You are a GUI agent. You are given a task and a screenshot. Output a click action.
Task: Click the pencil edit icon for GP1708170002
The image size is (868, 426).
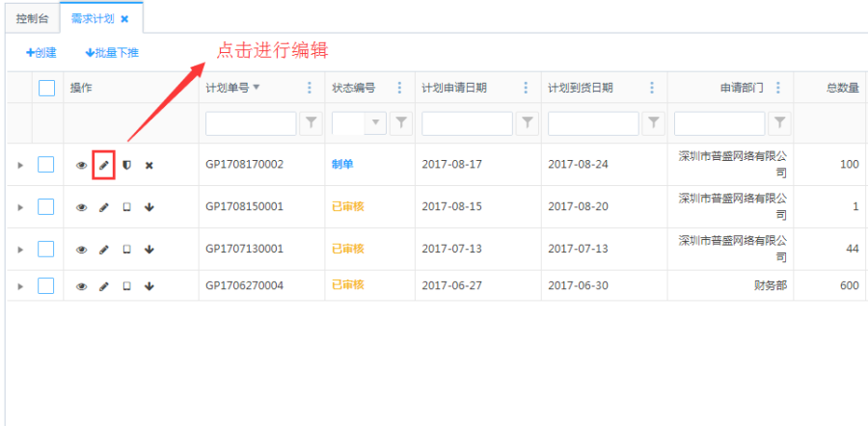click(x=104, y=165)
